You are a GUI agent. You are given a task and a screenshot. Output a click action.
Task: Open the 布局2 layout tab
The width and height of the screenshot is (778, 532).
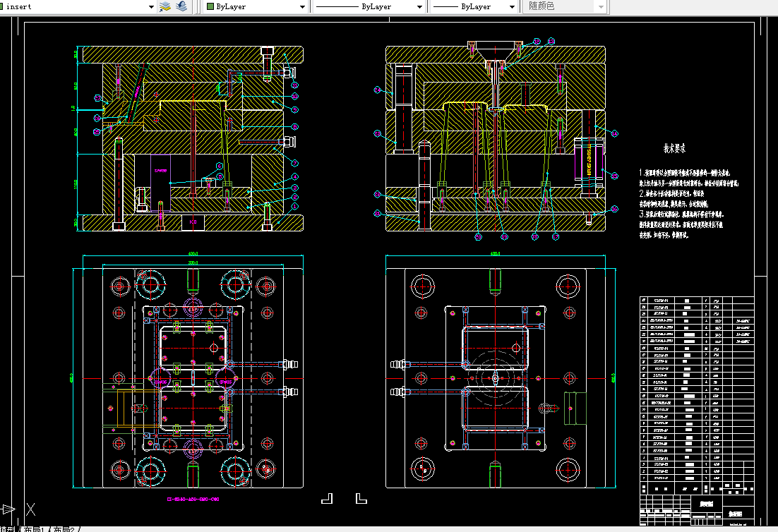tap(64, 529)
